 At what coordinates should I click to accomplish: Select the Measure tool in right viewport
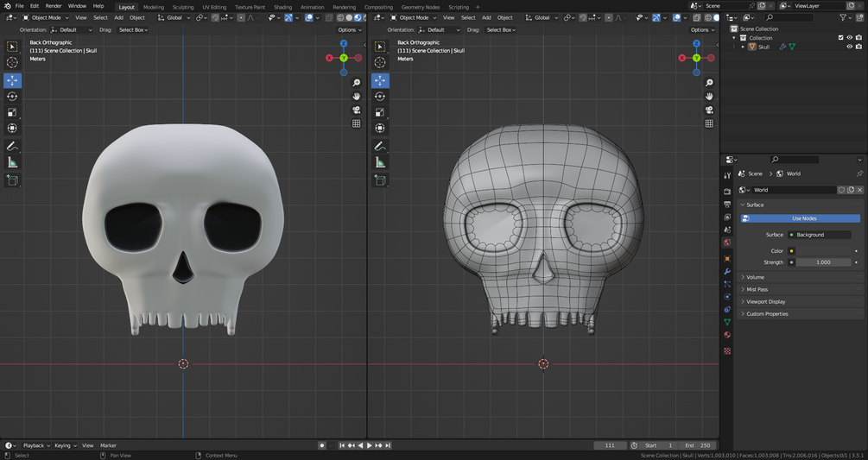tap(380, 162)
